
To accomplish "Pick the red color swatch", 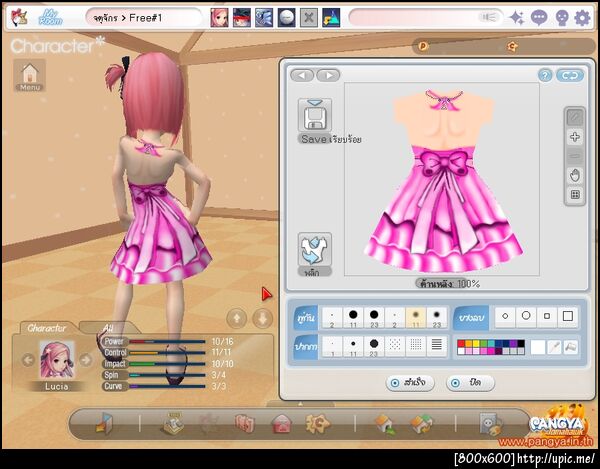I will coord(460,344).
